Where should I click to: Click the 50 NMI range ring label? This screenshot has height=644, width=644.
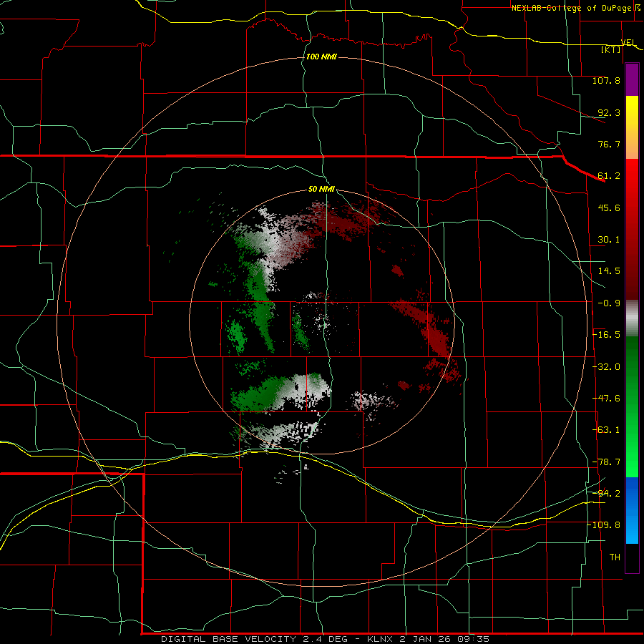(x=321, y=190)
